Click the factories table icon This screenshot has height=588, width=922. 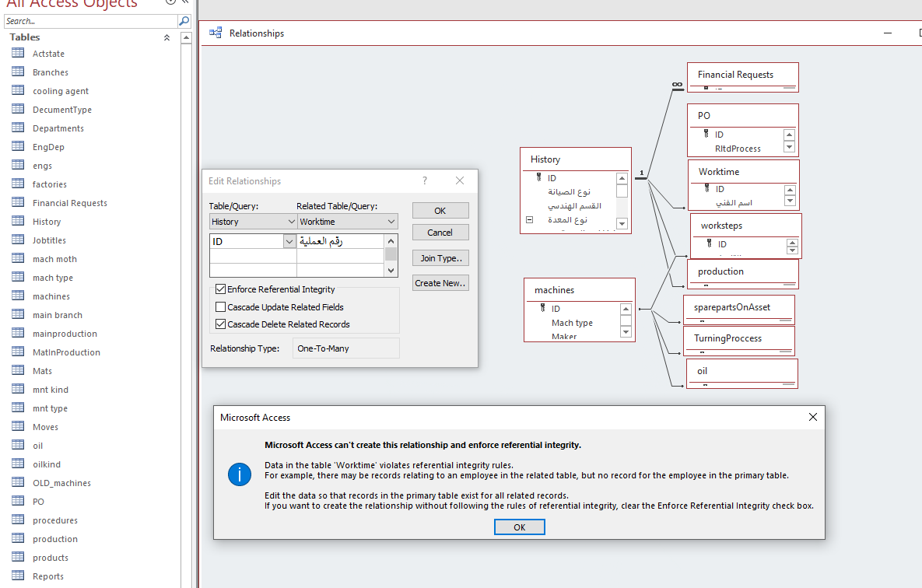tap(18, 184)
